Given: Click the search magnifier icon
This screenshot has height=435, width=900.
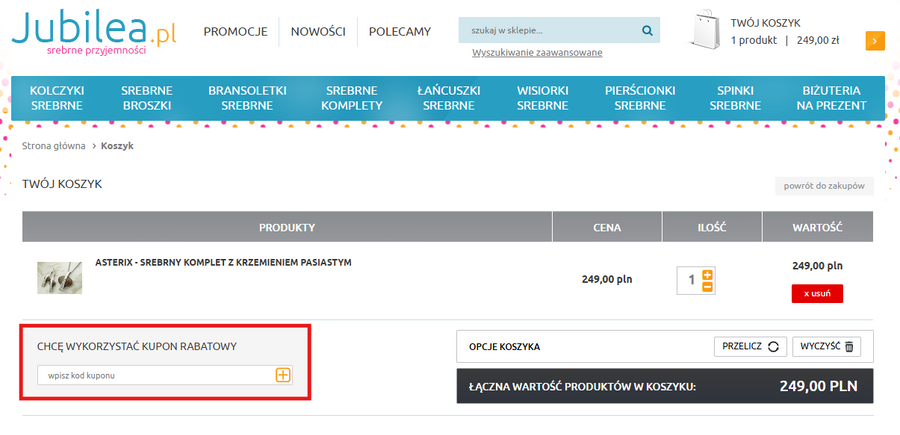Looking at the screenshot, I should pyautogui.click(x=647, y=30).
